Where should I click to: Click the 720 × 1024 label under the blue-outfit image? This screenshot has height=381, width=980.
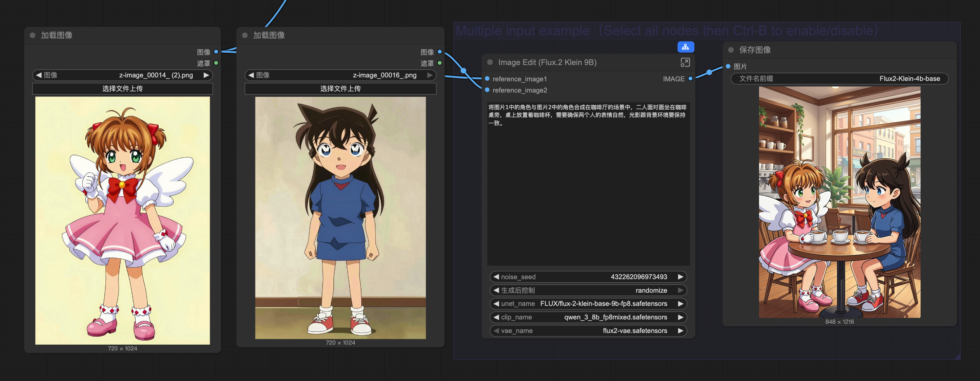[x=340, y=343]
